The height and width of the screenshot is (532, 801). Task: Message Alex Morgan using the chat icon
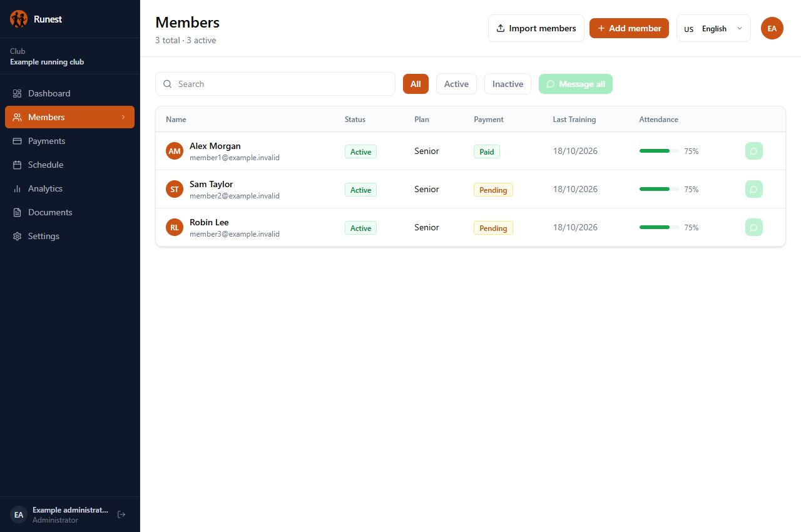coord(754,151)
